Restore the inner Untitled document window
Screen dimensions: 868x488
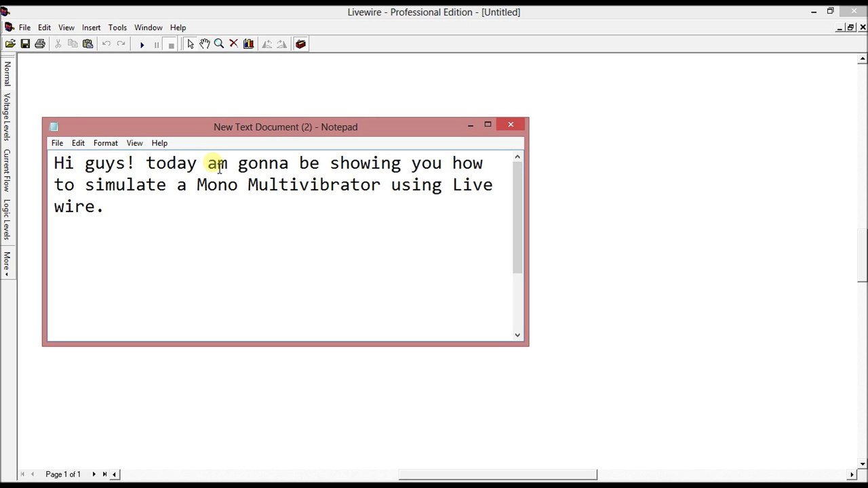coord(850,27)
